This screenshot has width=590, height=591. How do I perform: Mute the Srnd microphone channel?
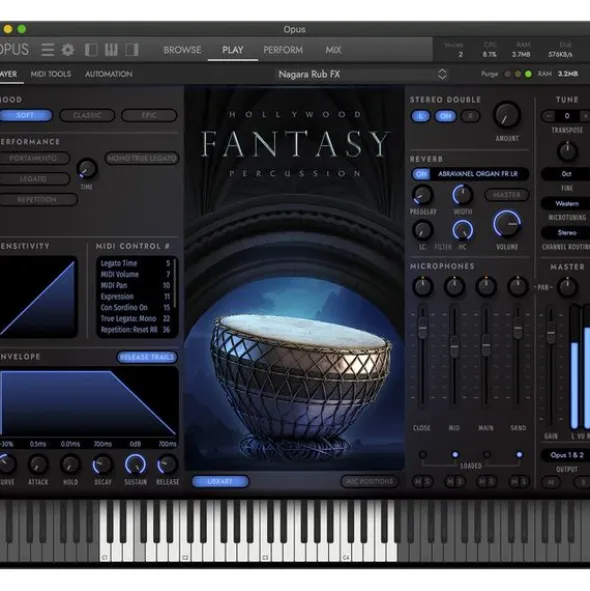pos(514,481)
